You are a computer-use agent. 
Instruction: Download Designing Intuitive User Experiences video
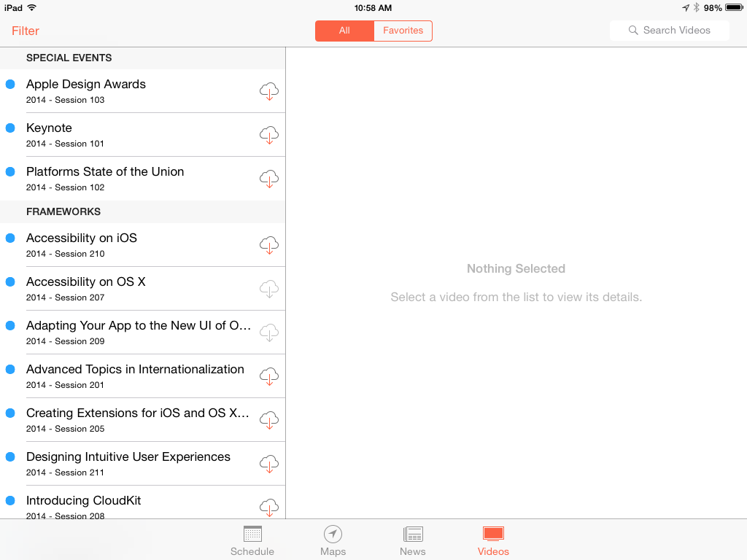[x=269, y=464]
